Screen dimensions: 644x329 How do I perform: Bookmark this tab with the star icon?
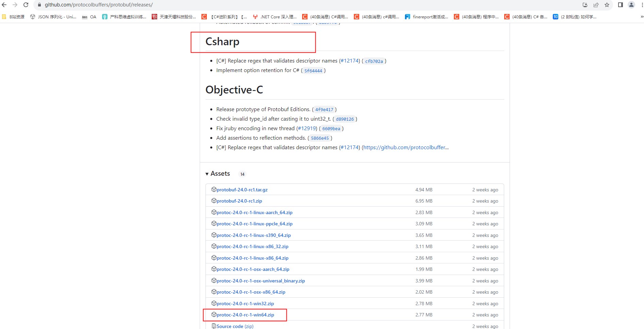pos(607,5)
